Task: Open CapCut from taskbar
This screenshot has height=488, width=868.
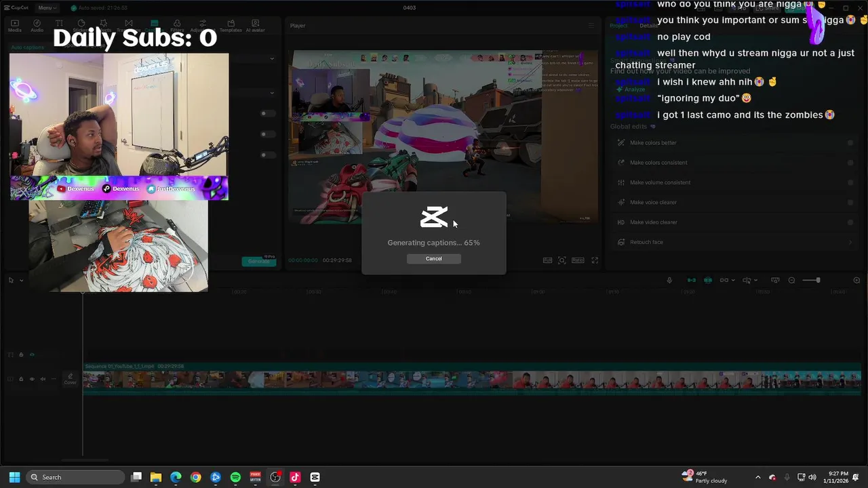Action: [x=315, y=477]
